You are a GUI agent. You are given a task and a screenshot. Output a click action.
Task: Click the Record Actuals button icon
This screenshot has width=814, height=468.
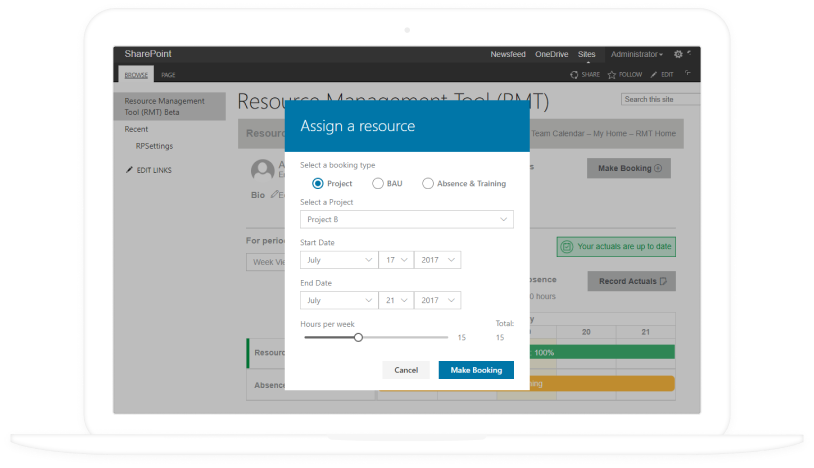click(662, 281)
